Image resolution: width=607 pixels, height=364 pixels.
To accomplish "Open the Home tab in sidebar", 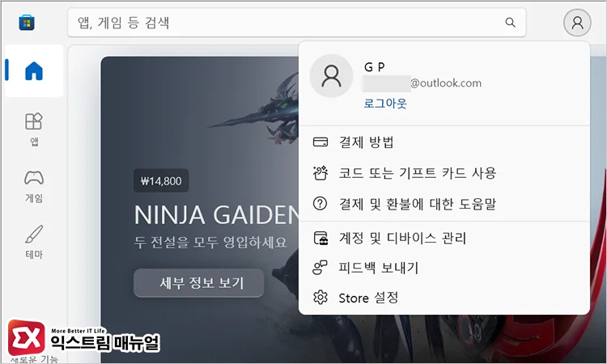I will pos(34,71).
